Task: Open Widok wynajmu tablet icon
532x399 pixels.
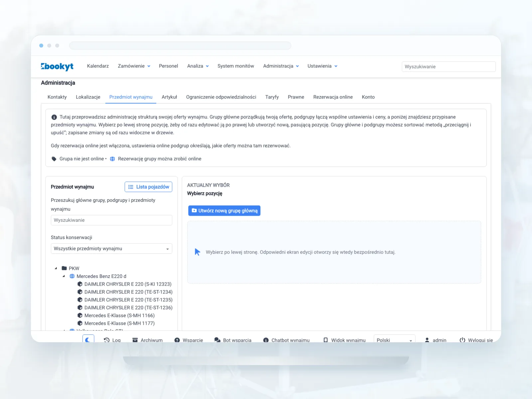Action: [326, 340]
